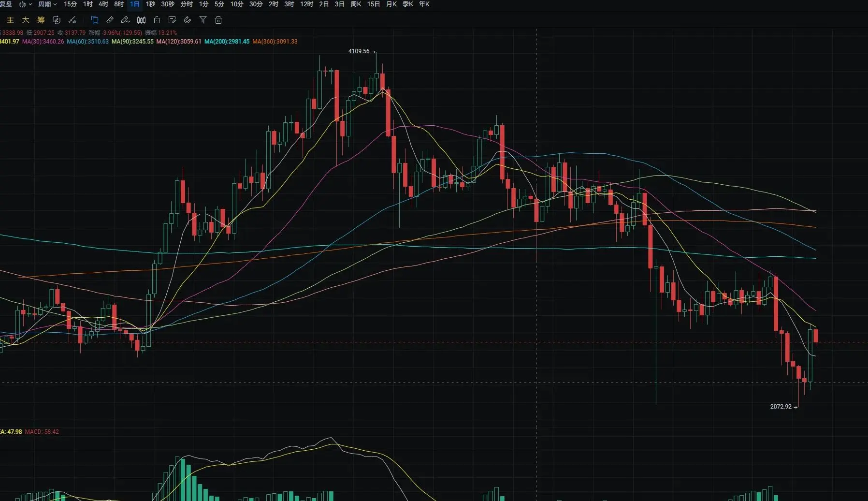The height and width of the screenshot is (501, 868).
Task: Switch to the 3日 timeframe
Action: pos(340,4)
